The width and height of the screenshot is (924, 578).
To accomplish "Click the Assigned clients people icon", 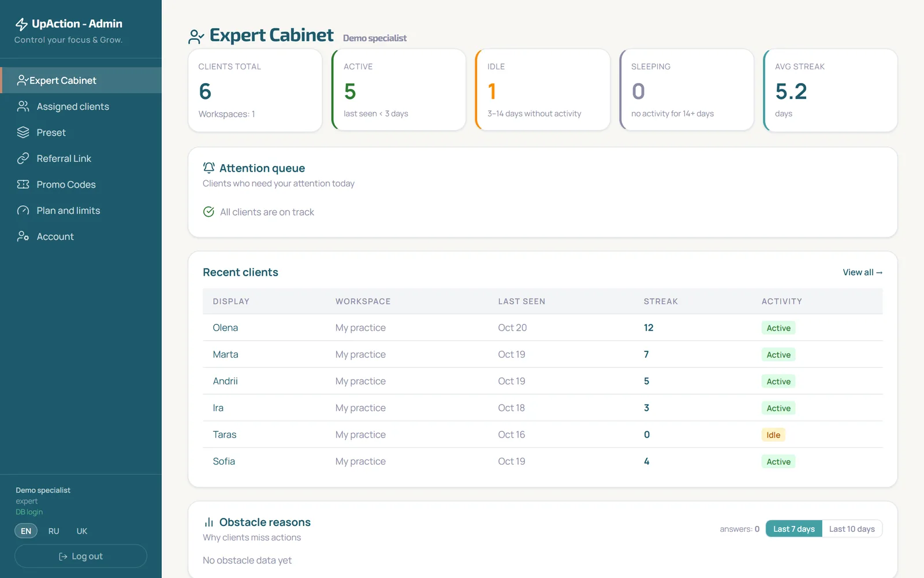I will [x=23, y=106].
